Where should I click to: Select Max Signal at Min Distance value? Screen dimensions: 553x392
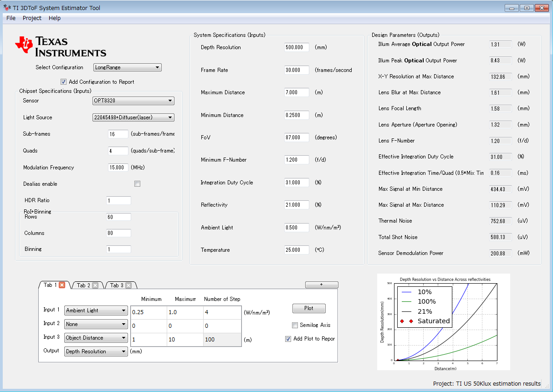click(501, 189)
